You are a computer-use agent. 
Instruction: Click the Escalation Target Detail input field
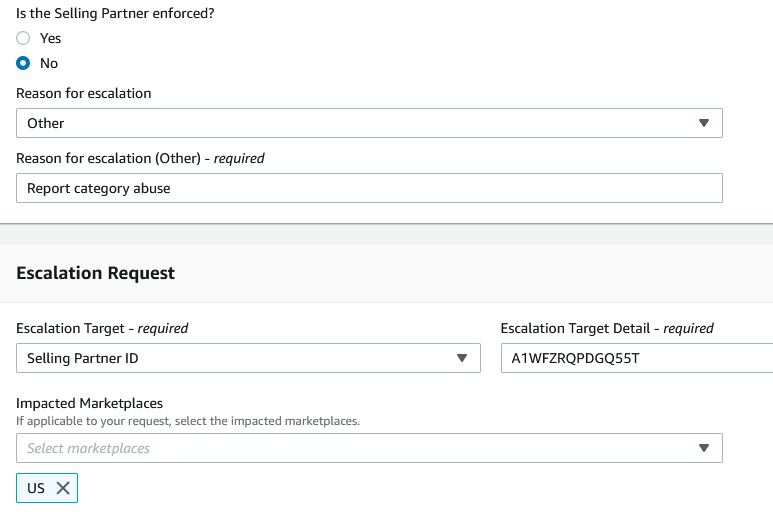(636, 358)
